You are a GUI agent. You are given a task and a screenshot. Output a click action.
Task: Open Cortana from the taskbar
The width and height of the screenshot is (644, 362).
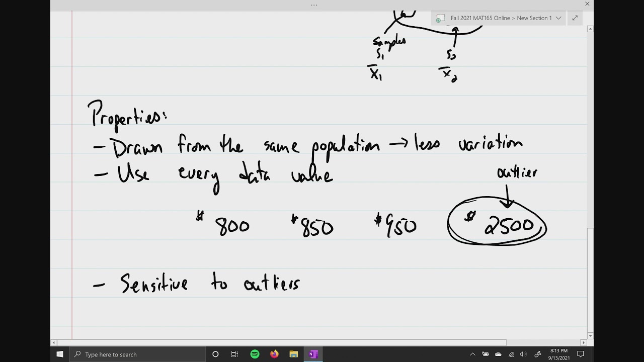coord(215,354)
